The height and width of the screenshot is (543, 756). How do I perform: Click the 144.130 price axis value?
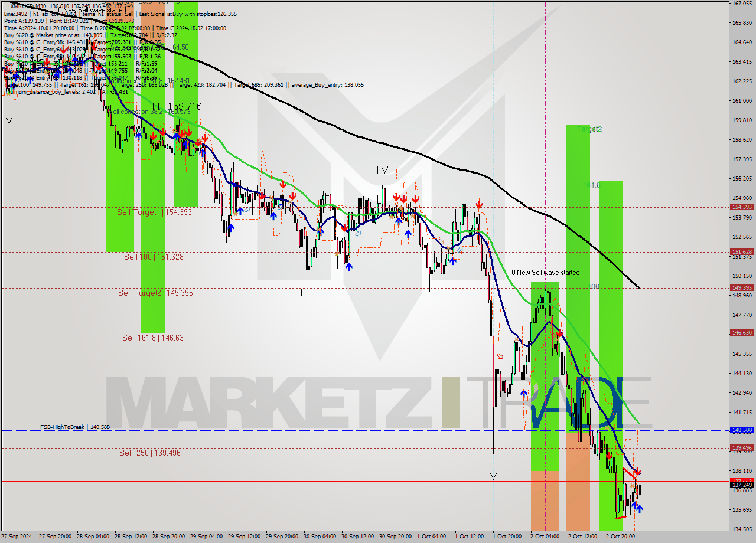[742, 374]
